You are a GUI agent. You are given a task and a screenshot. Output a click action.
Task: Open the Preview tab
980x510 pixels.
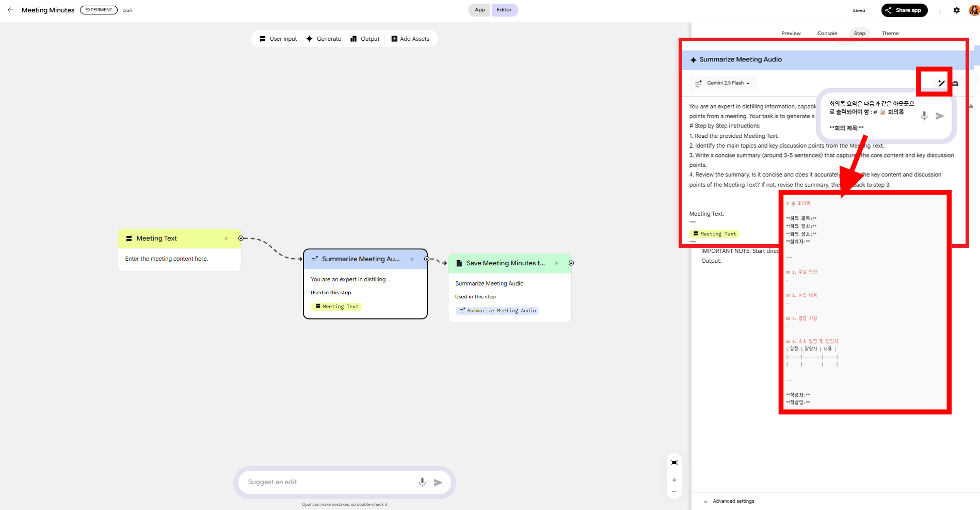click(791, 34)
